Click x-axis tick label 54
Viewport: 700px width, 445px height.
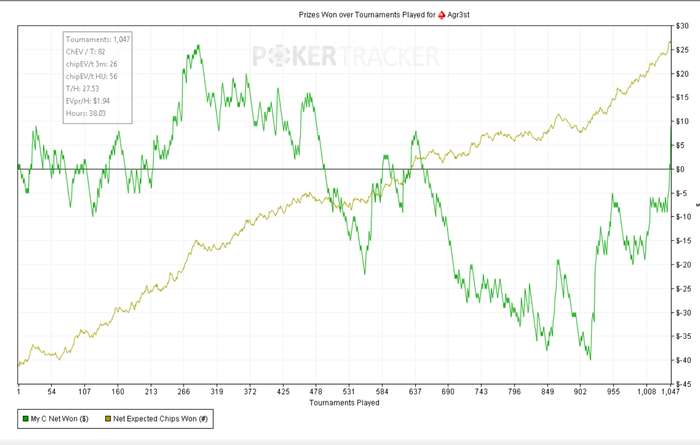(51, 391)
